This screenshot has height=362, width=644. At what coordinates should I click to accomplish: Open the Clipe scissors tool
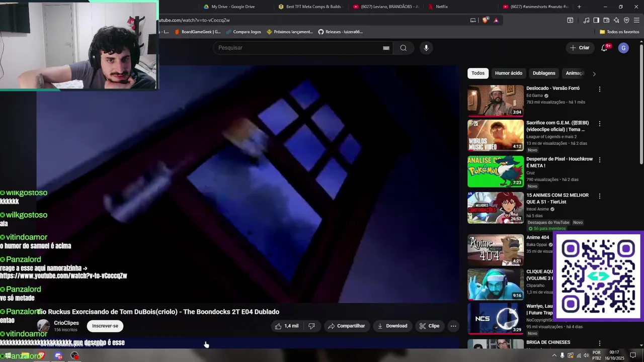pyautogui.click(x=429, y=326)
